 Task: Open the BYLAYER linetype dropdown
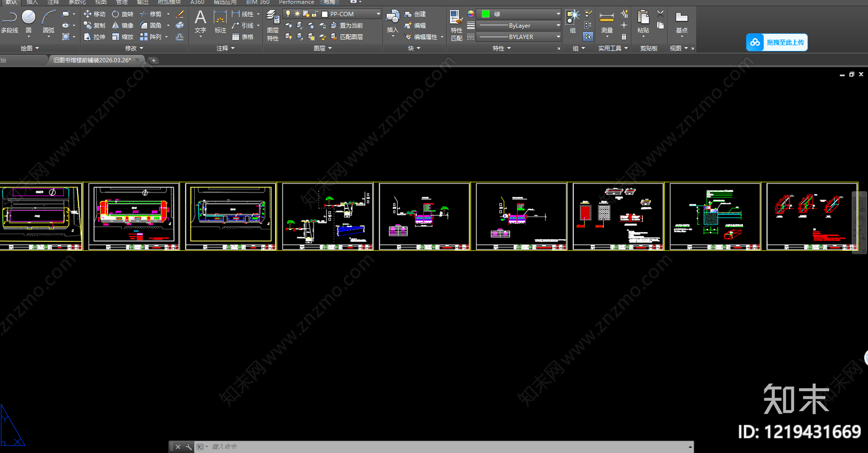click(558, 37)
